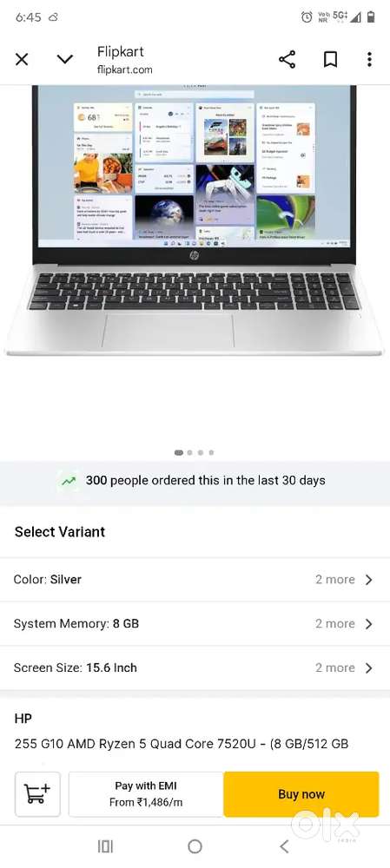
Task: Open the three-dot overflow menu
Action: [369, 59]
